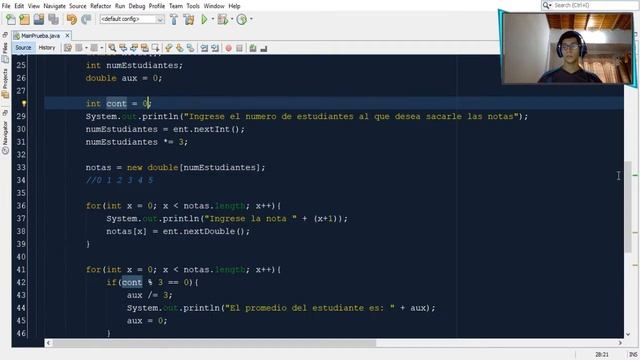Viewport: 640px width, 360px height.
Task: Click the horizontal scrollbar left arrow
Action: 49,343
